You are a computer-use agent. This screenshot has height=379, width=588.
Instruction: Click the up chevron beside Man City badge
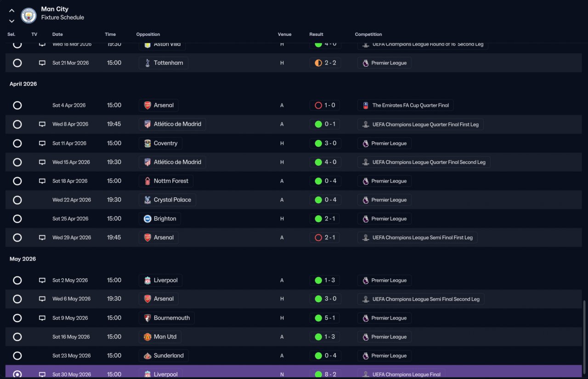point(12,10)
